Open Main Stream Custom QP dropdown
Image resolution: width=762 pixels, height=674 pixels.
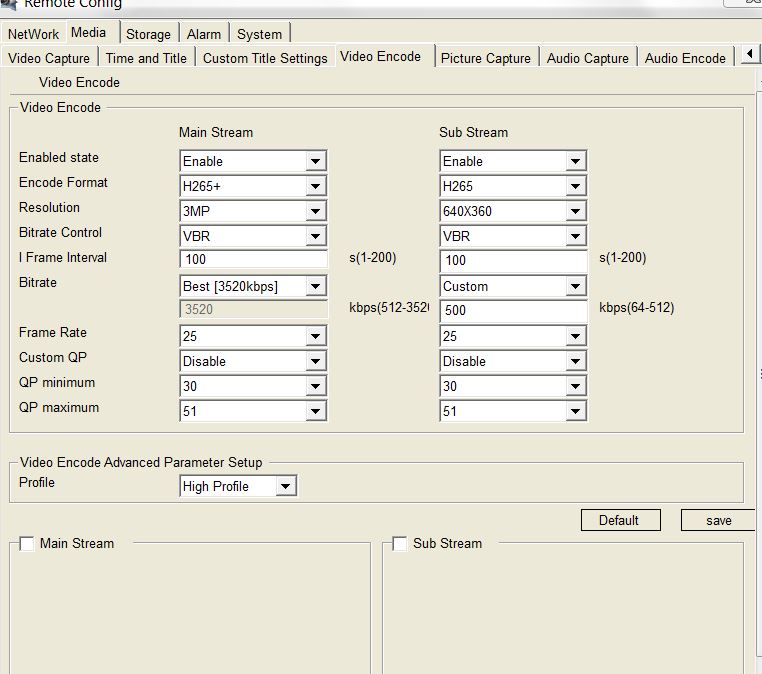click(x=253, y=361)
